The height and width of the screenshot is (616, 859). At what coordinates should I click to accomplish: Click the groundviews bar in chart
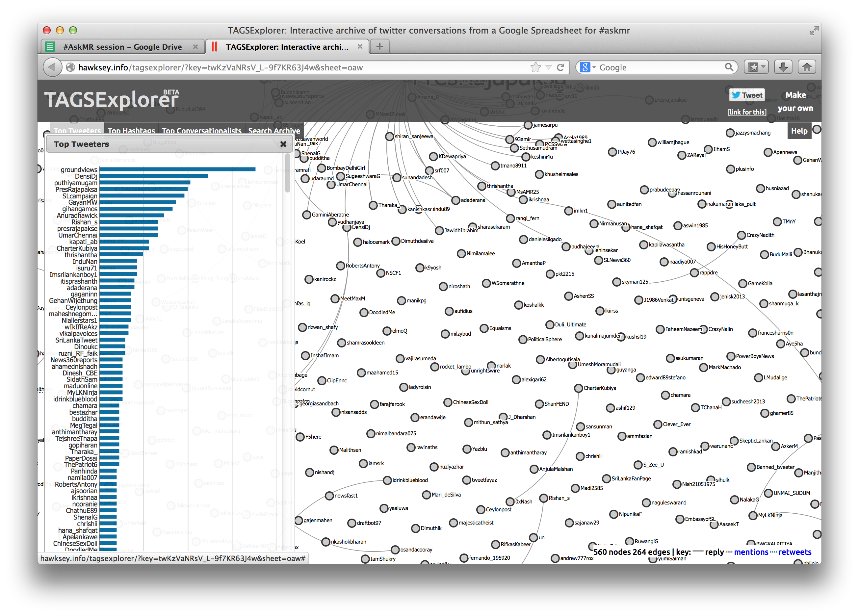pyautogui.click(x=177, y=169)
